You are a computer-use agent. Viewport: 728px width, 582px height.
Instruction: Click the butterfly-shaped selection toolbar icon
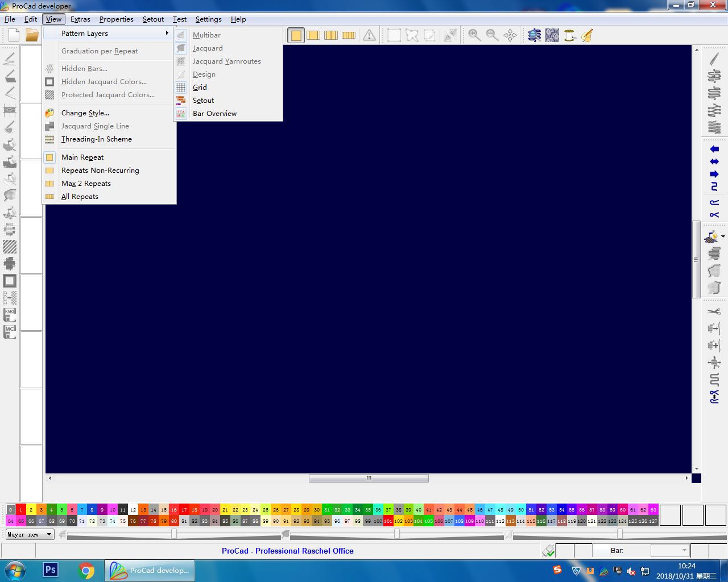click(412, 35)
